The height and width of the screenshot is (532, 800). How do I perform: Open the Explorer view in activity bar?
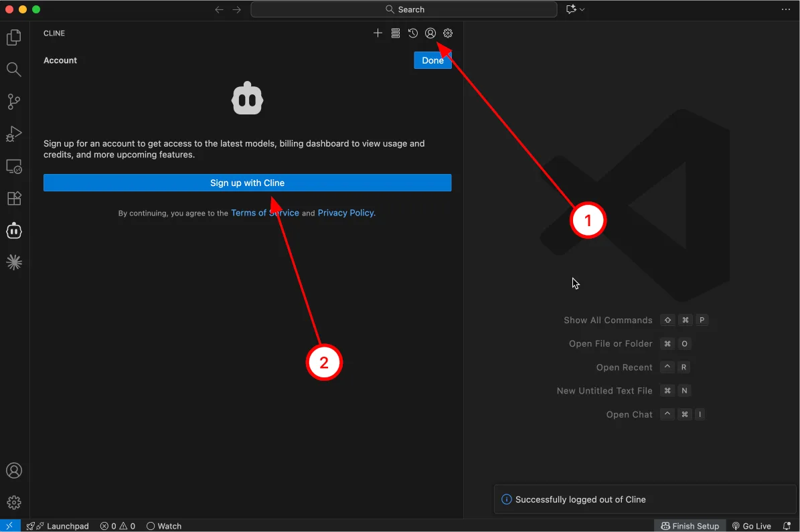14,37
